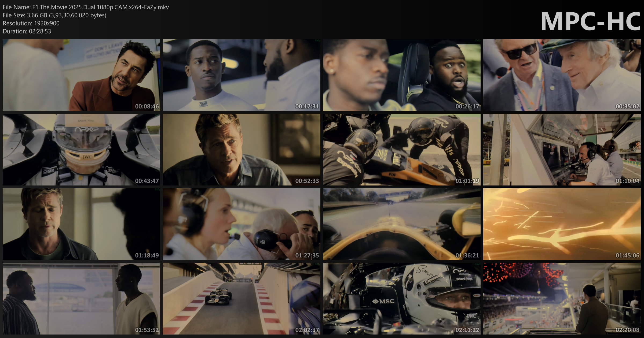Select the thumbnail at 00:35:02
This screenshot has height=338, width=644.
click(562, 75)
